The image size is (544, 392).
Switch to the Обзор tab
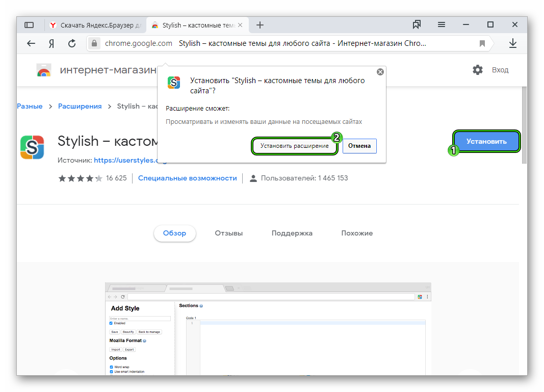[x=174, y=233]
